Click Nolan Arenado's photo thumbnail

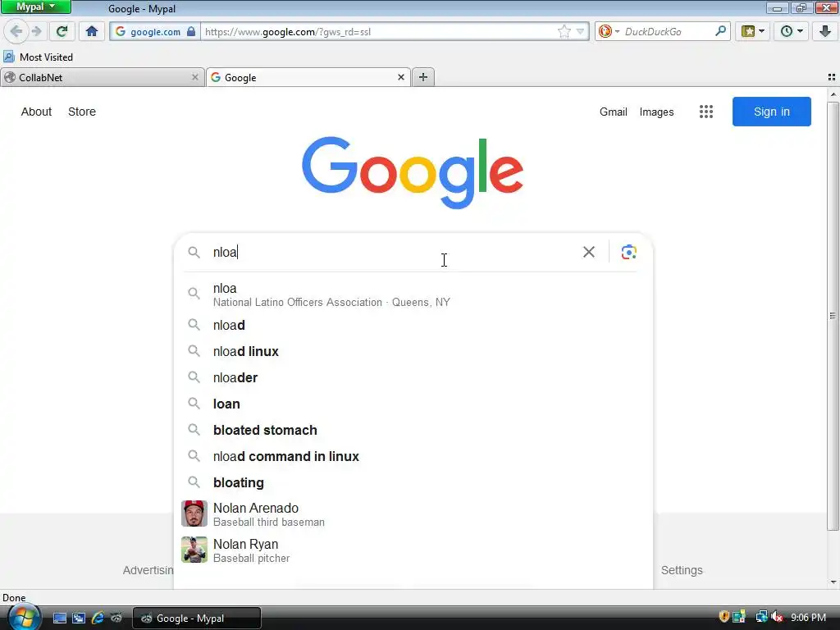click(x=194, y=514)
